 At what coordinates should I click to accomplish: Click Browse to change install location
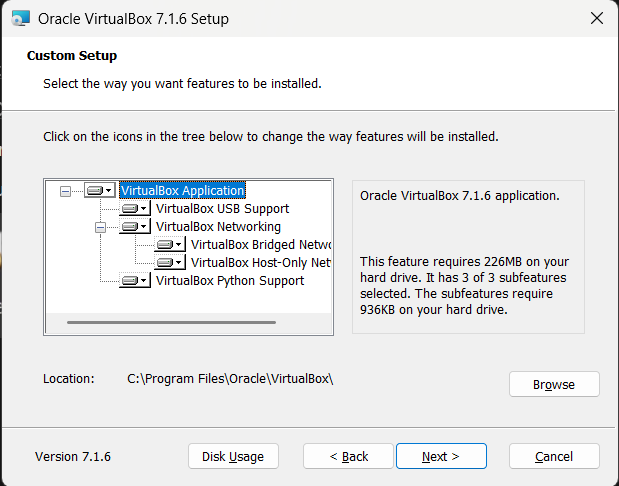point(554,385)
